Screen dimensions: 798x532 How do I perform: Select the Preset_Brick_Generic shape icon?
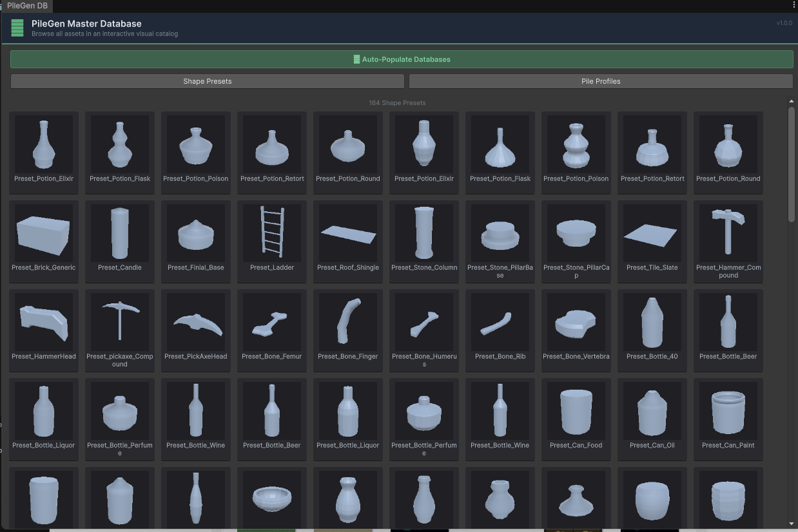pyautogui.click(x=44, y=233)
